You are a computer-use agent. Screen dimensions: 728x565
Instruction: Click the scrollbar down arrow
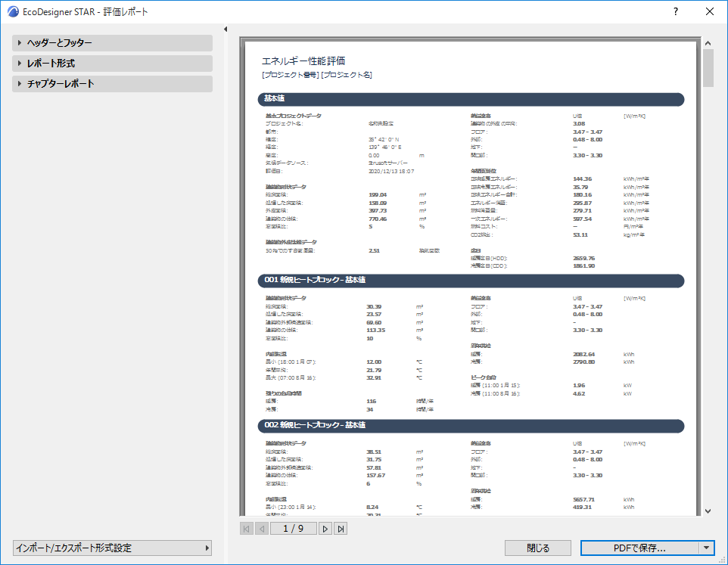click(708, 511)
